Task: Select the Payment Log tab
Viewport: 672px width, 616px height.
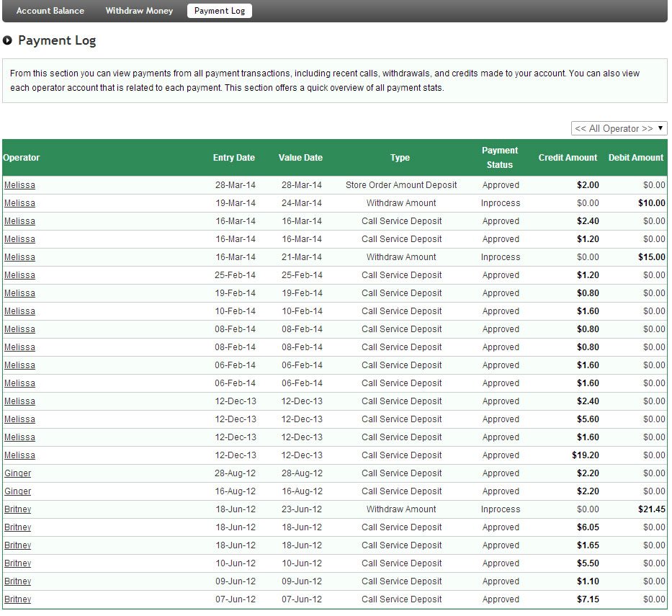Action: point(219,11)
